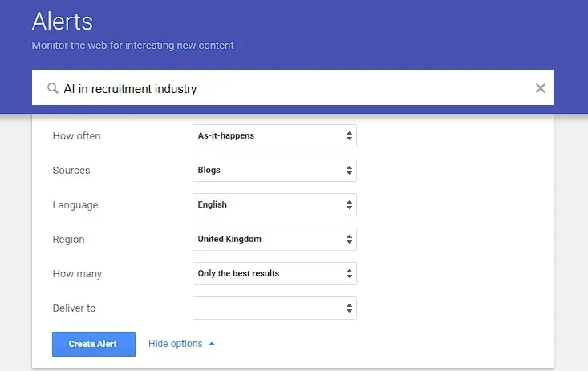Click the AI in recruitment industry search field
The image size is (588, 371).
[293, 87]
